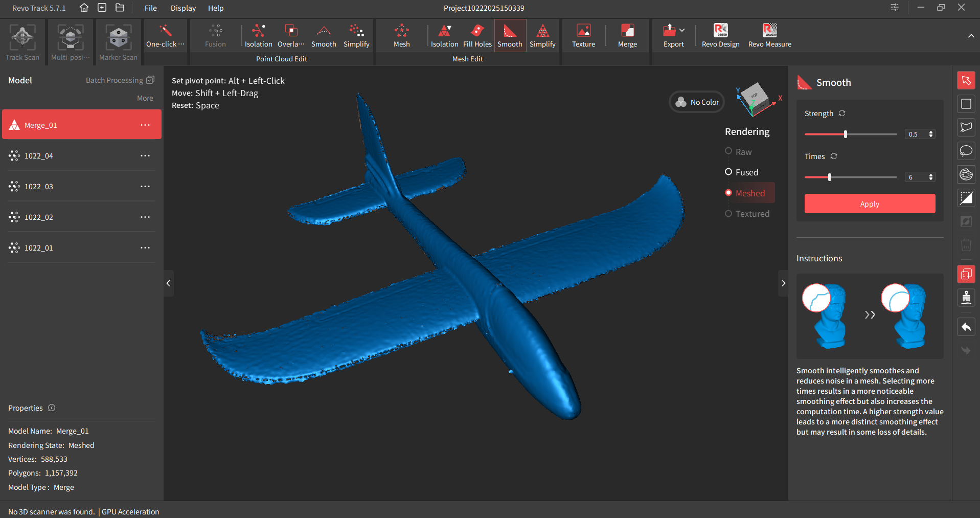Select the Mesh Simplify tool
This screenshot has height=518, width=980.
(542, 35)
